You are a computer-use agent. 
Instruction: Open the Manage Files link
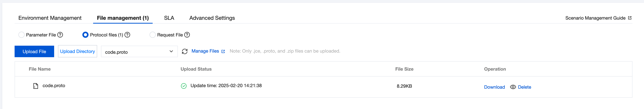click(x=205, y=51)
